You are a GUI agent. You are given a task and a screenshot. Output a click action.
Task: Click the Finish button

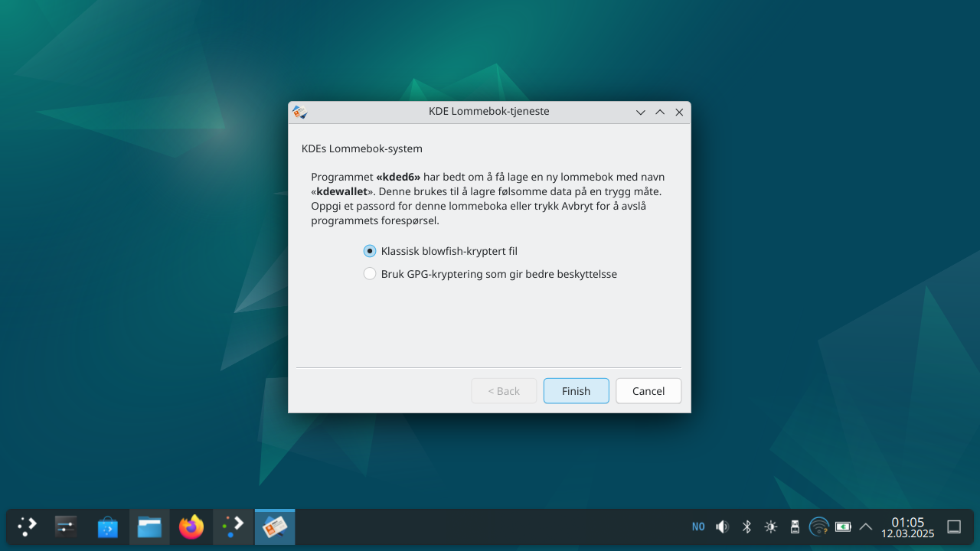click(576, 391)
